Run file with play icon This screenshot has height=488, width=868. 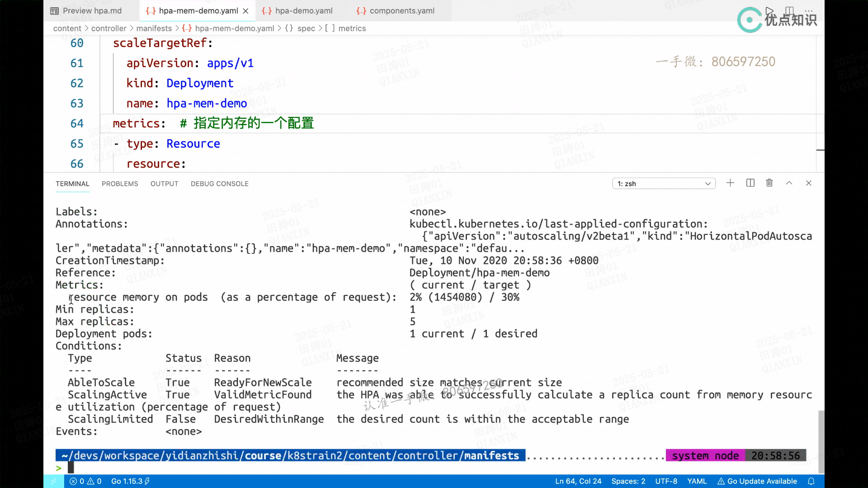[769, 10]
